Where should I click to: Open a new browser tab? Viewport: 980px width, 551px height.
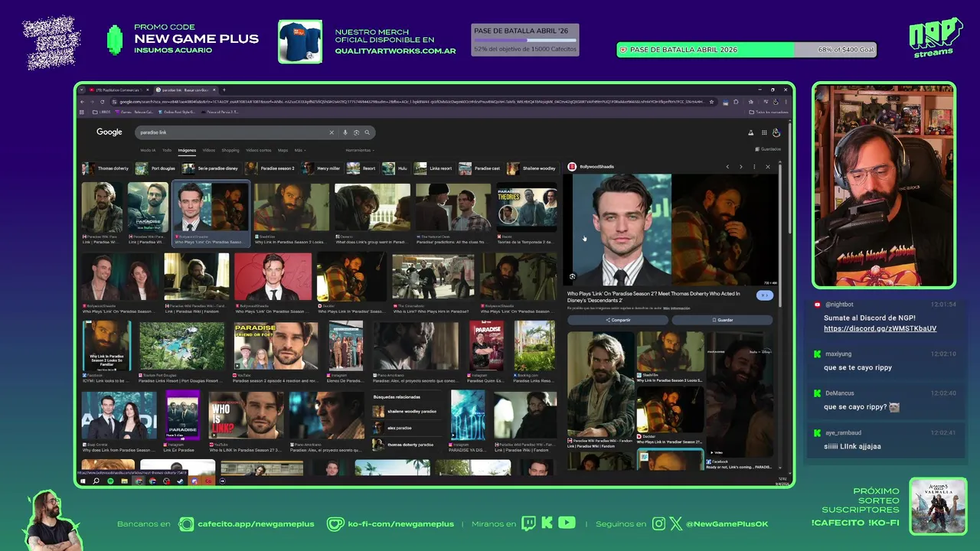tap(224, 90)
